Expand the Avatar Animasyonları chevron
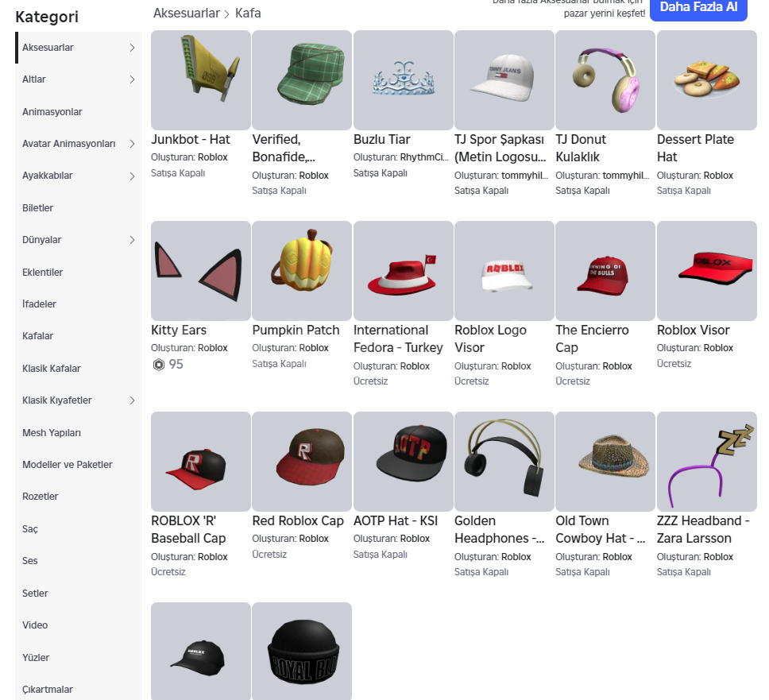This screenshot has width=769, height=700. tap(132, 144)
